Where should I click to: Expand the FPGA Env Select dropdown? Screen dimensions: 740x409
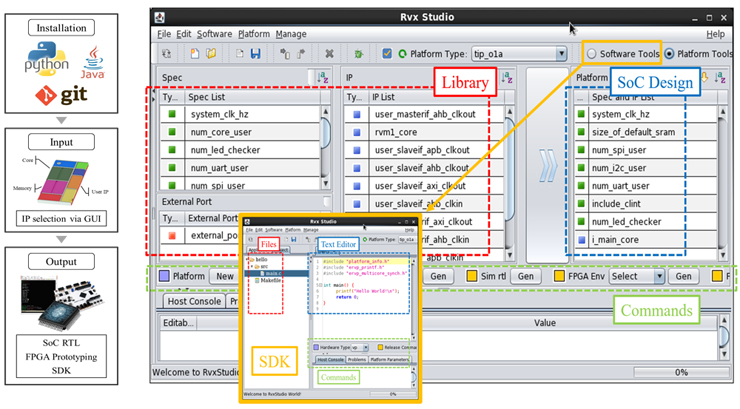633,275
